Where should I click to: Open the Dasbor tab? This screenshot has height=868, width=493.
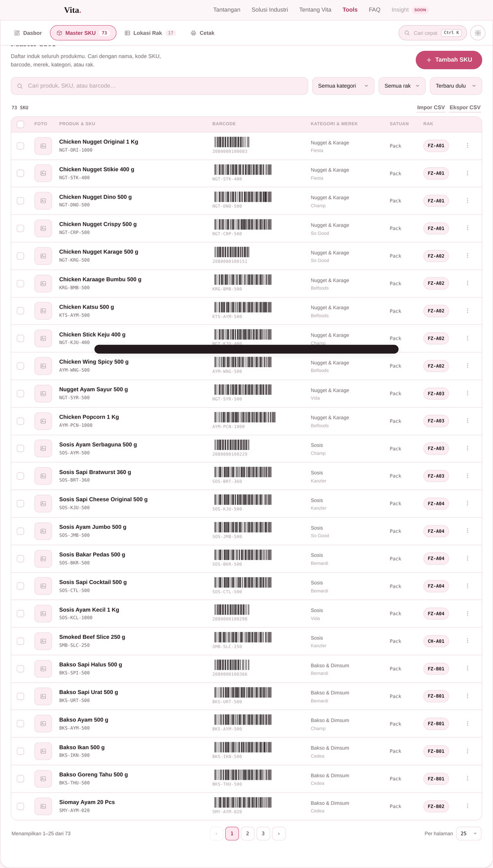(28, 33)
